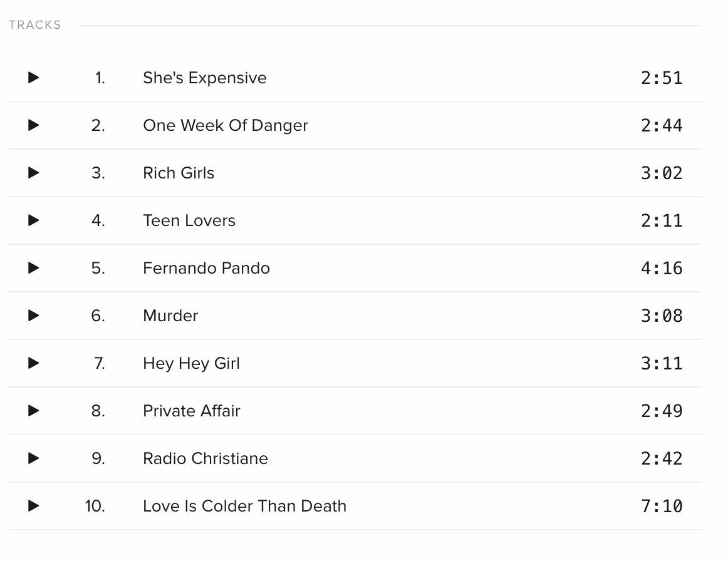Play track 2 One Week Of Danger

(33, 125)
